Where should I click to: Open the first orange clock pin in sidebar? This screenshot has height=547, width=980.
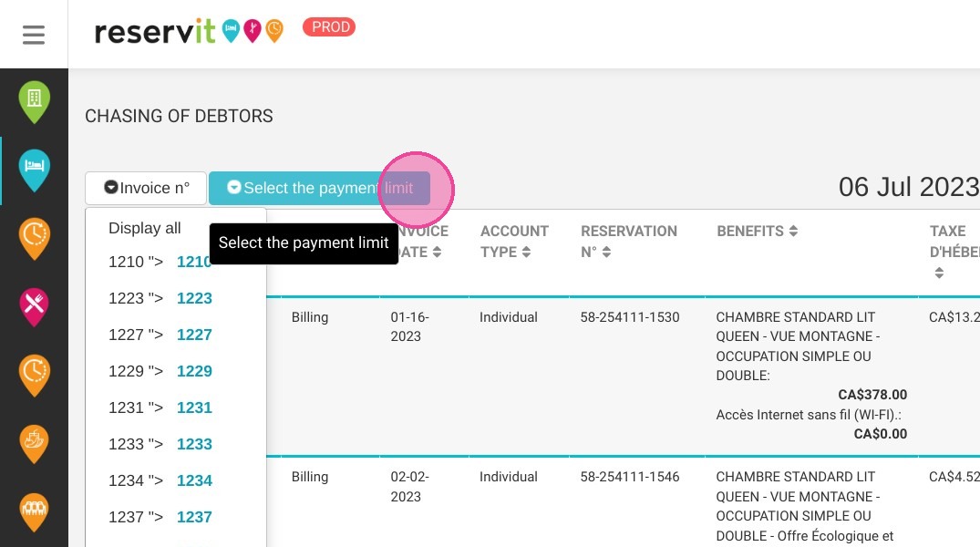(x=35, y=239)
